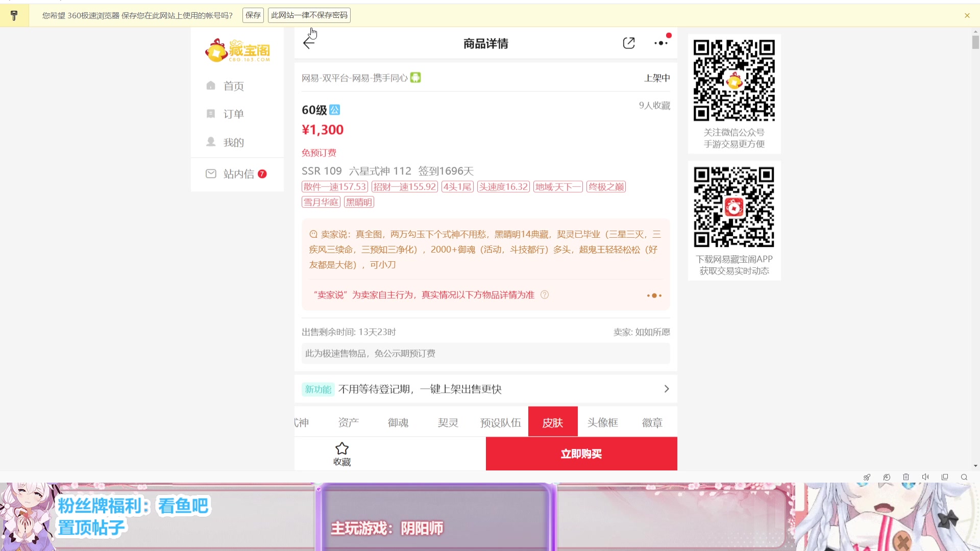Click the home icon beside 首页
980x551 pixels.
point(211,85)
